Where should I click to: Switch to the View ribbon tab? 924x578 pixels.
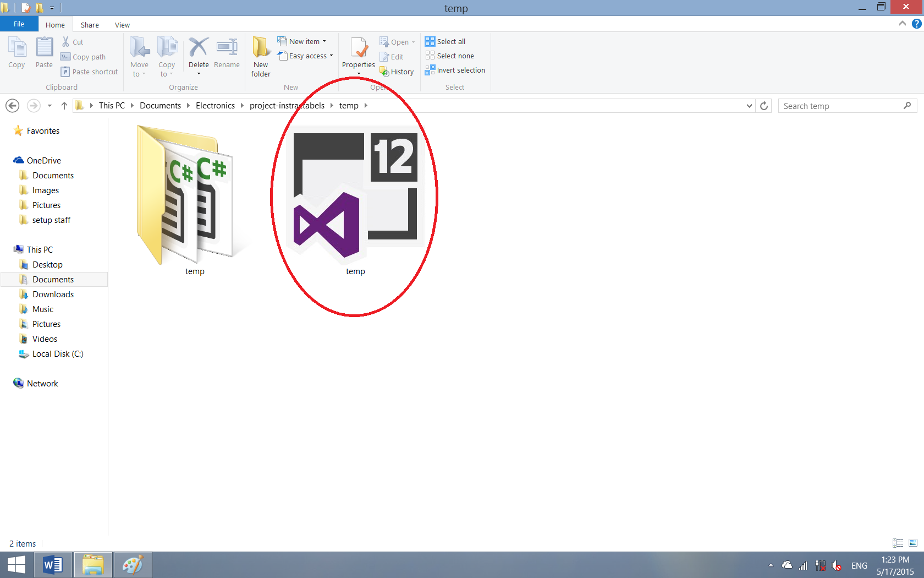[x=122, y=25]
